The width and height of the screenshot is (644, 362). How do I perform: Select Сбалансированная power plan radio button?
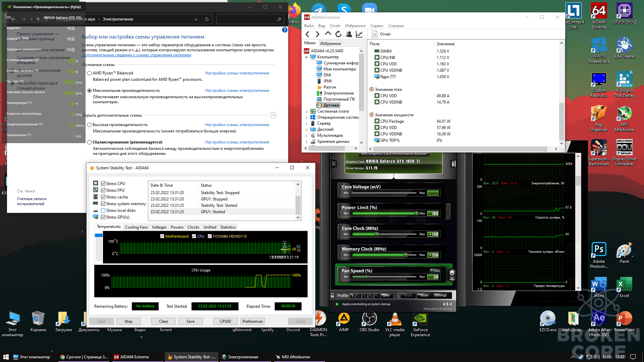coord(90,142)
